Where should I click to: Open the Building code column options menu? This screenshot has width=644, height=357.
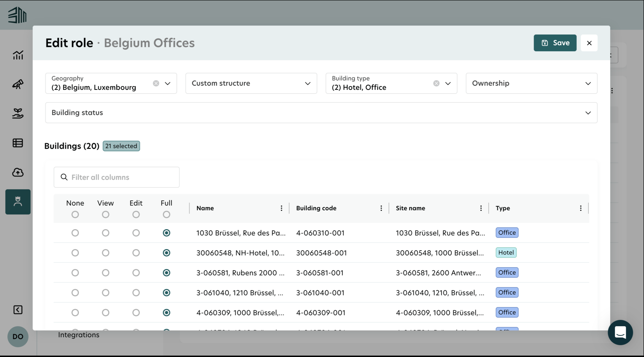[x=381, y=208]
